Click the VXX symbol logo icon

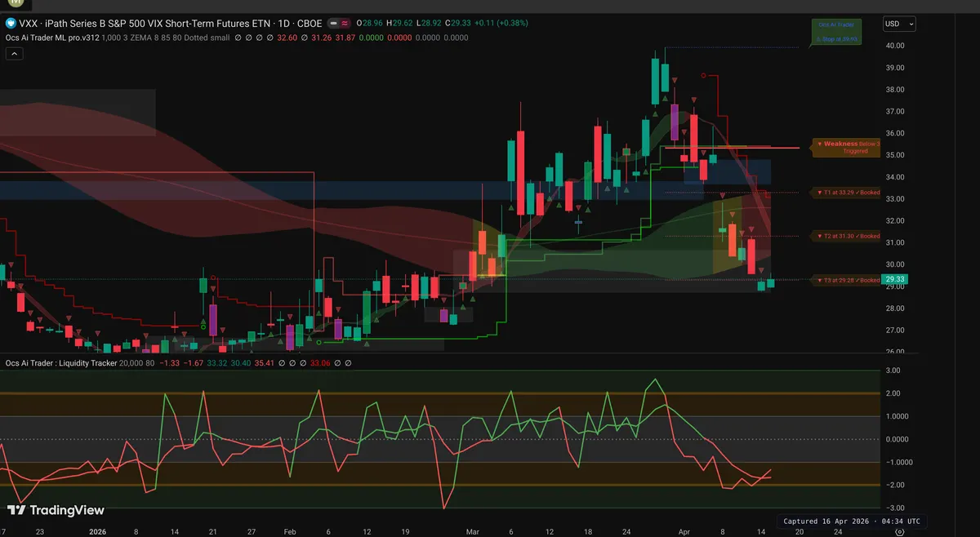[11, 24]
